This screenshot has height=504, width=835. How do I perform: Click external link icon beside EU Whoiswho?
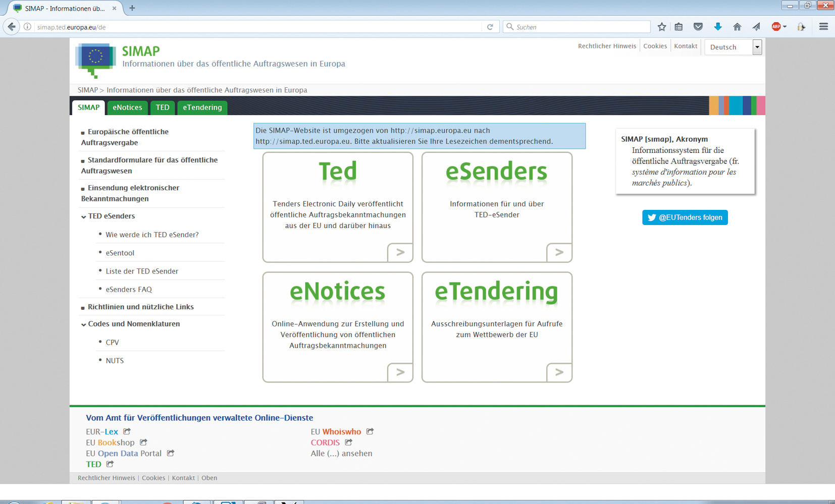(370, 431)
